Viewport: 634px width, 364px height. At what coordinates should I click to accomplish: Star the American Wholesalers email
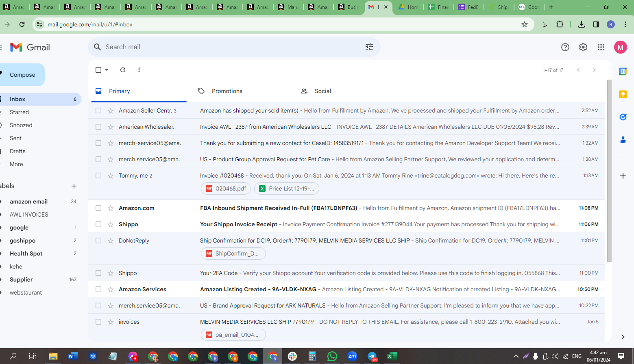(x=111, y=127)
